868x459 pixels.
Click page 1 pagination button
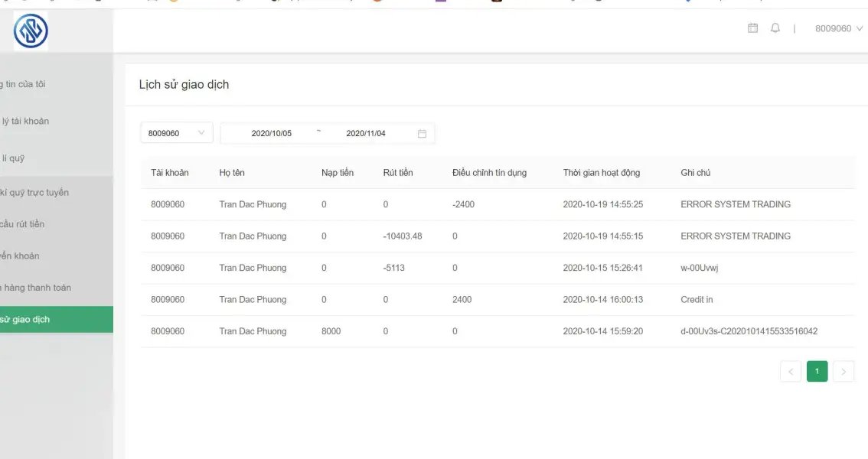pos(817,372)
